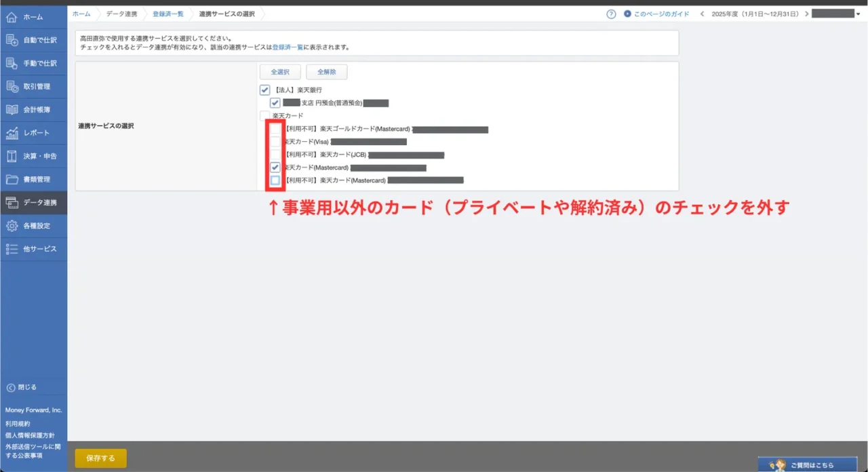Open the 手動で仕訳 sidebar icon
The height and width of the screenshot is (472, 868).
point(12,63)
